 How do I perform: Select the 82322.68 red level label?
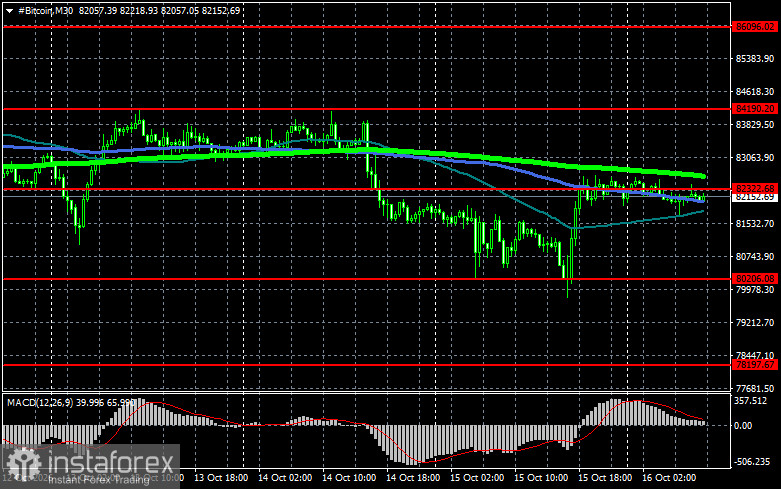click(x=755, y=189)
